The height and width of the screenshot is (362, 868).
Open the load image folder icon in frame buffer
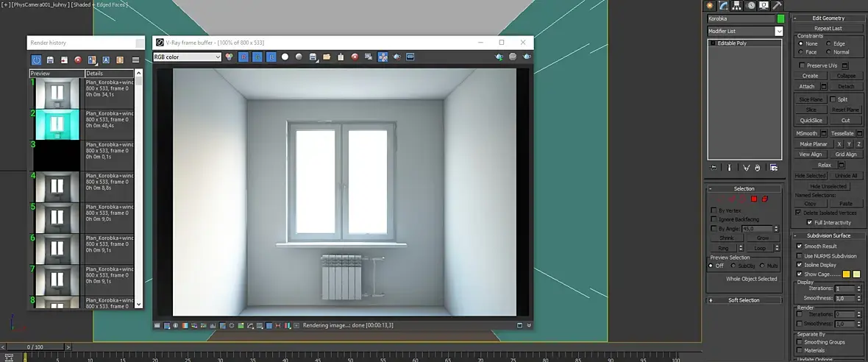pyautogui.click(x=327, y=57)
